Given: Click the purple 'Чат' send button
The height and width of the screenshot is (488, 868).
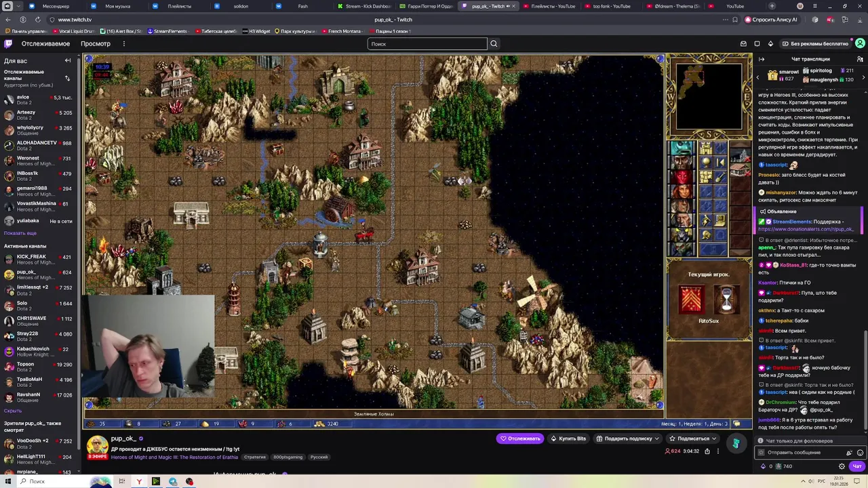Looking at the screenshot, I should coord(857,466).
